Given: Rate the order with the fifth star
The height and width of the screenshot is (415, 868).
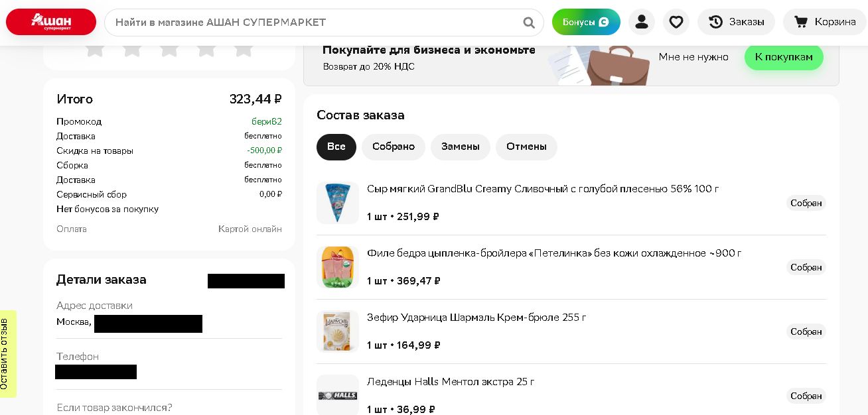Looking at the screenshot, I should 244,48.
